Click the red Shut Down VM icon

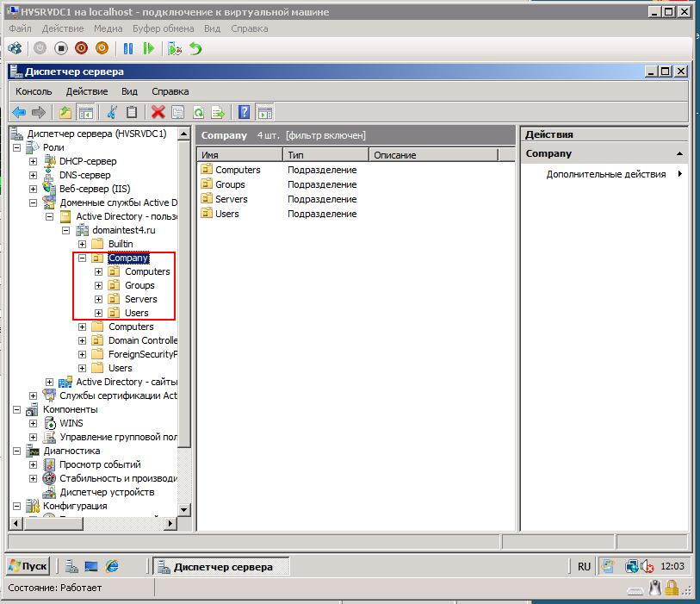81,48
